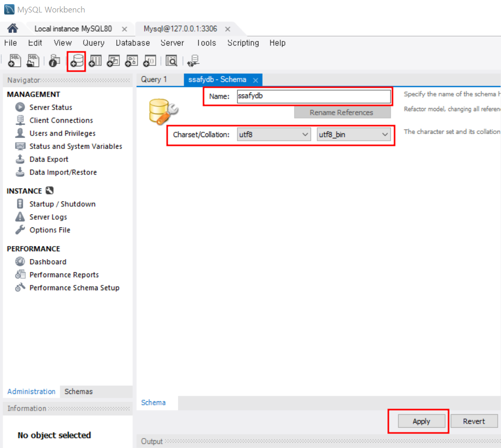Open the File menu
Viewport: 501px width, 448px height.
[10, 43]
